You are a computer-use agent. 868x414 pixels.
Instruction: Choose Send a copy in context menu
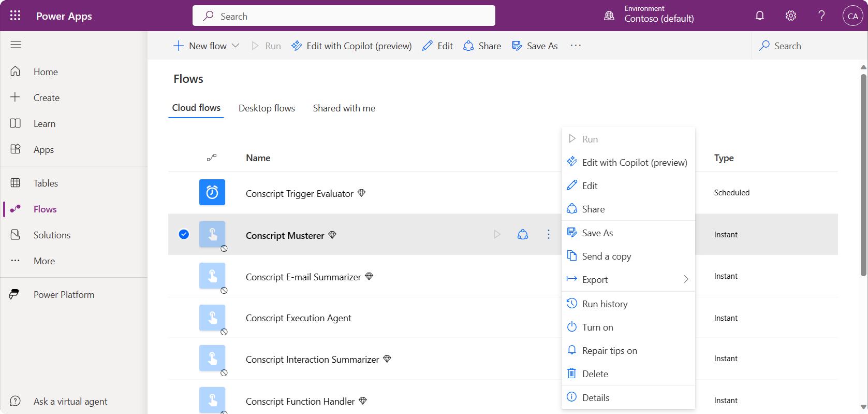[628, 256]
